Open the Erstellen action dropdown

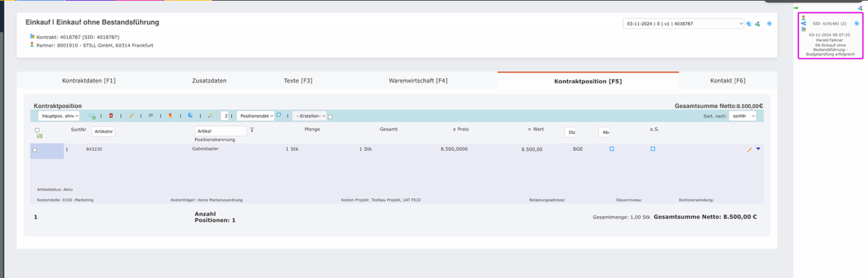coord(309,116)
